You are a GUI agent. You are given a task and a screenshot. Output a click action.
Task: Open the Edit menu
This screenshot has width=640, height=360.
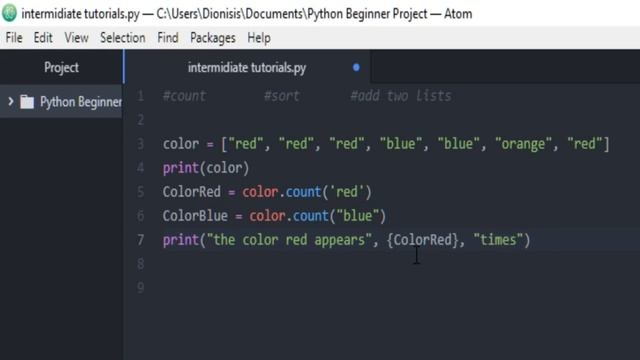(43, 38)
